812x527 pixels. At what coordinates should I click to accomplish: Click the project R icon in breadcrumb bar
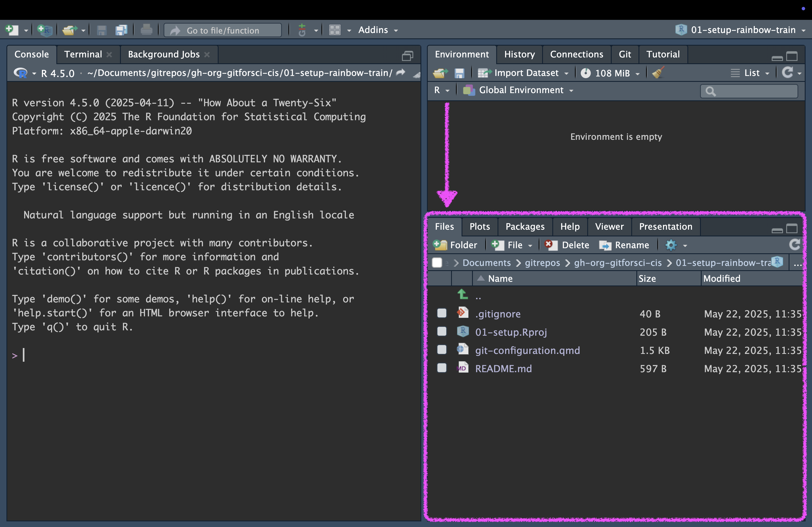[x=777, y=262]
